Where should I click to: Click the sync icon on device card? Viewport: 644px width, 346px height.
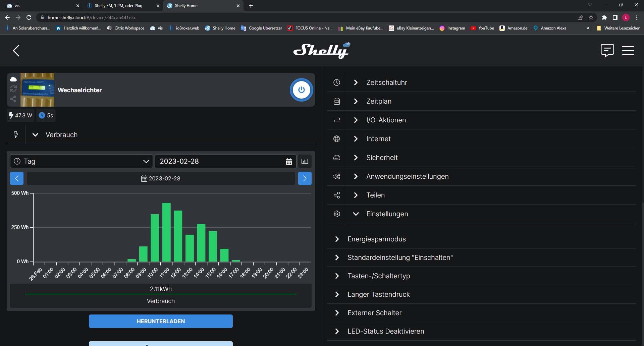pyautogui.click(x=13, y=89)
